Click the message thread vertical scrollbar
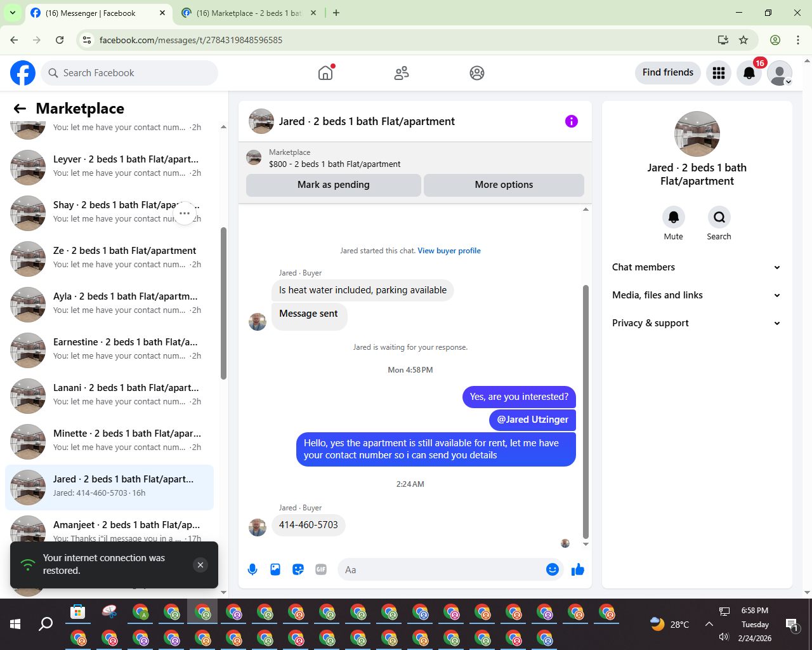812x650 pixels. pos(586,411)
